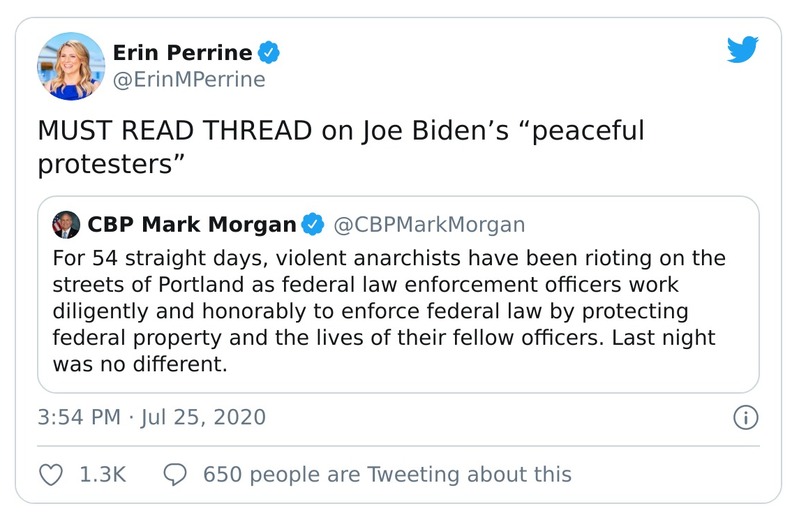Click the 1.3K likes count
Viewport: 799px width, 520px height.
click(101, 474)
